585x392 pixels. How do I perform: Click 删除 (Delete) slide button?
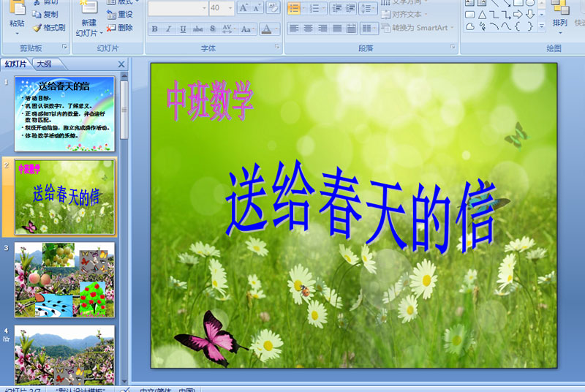tap(120, 28)
